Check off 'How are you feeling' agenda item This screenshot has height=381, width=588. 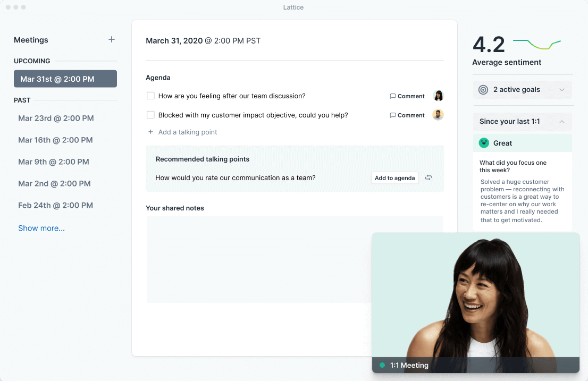pyautogui.click(x=150, y=96)
